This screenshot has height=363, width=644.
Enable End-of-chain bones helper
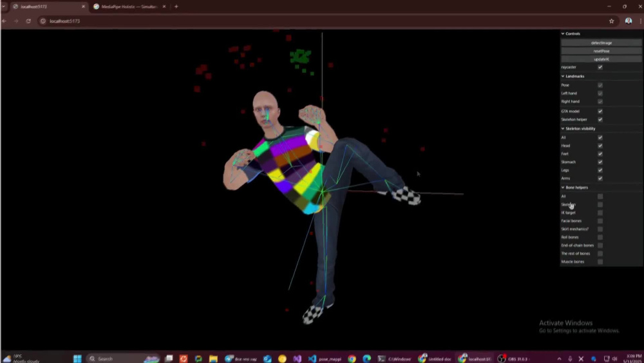600,246
